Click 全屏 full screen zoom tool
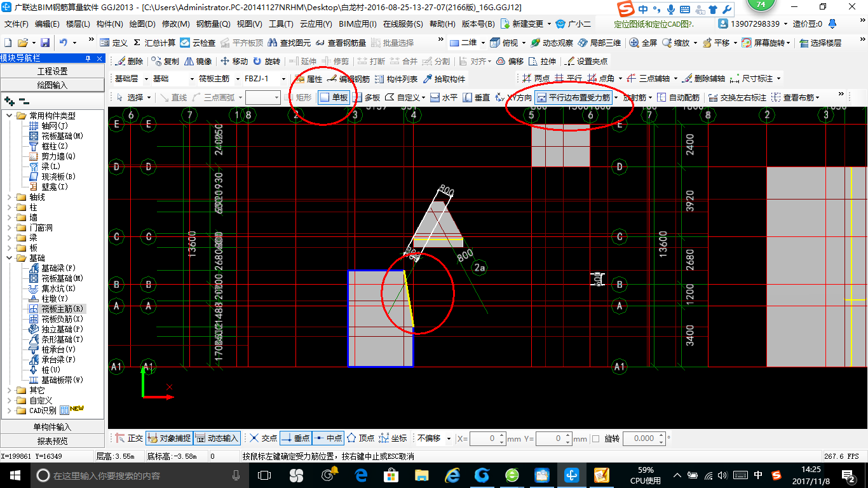This screenshot has height=488, width=868. [x=644, y=43]
